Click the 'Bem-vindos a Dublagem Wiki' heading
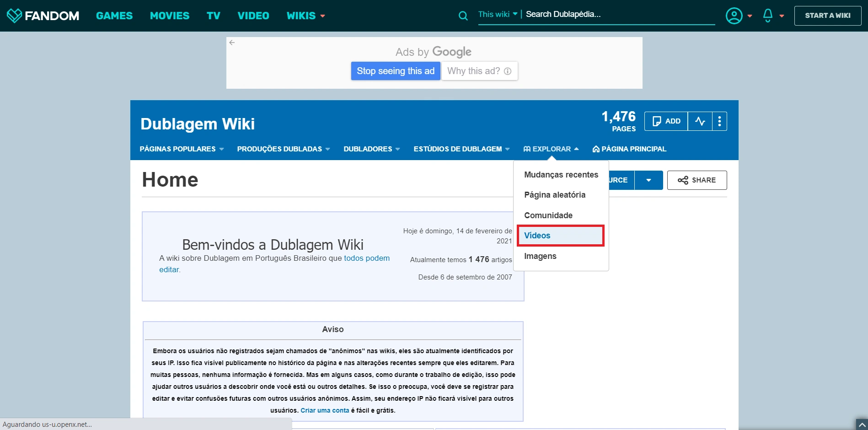Image resolution: width=868 pixels, height=430 pixels. tap(273, 245)
